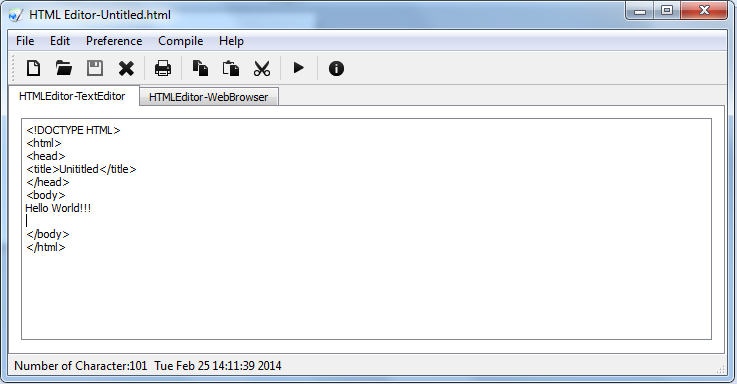Open about info with the circled i icon
This screenshot has width=737, height=384.
coord(336,69)
